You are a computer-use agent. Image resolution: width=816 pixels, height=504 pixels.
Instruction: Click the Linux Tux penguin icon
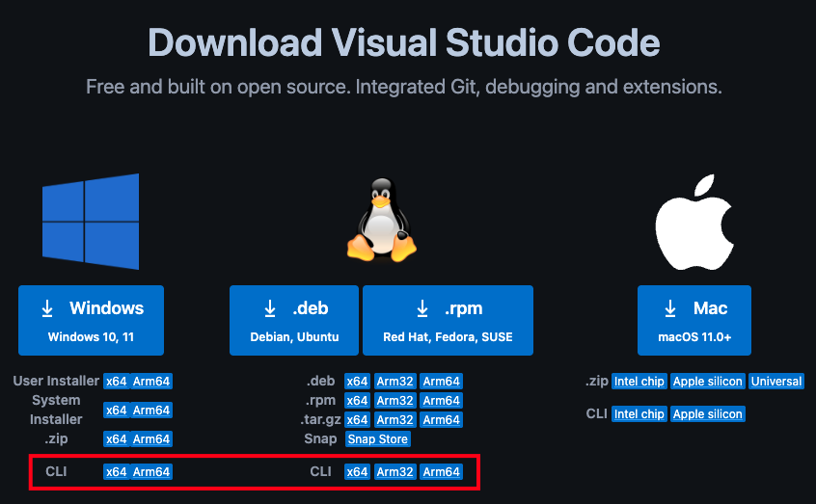click(381, 221)
